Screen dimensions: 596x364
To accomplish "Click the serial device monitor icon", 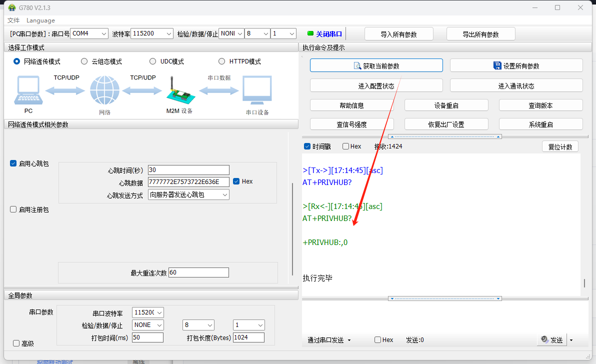I will pos(257,91).
